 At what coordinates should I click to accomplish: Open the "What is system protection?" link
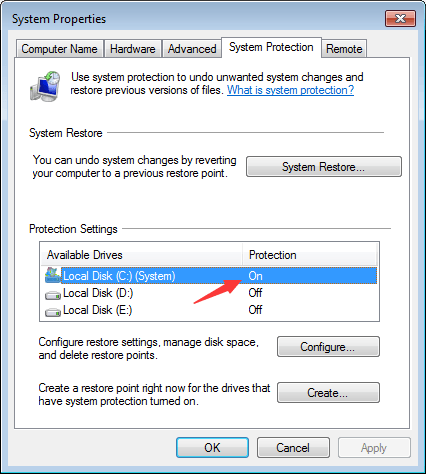[290, 90]
